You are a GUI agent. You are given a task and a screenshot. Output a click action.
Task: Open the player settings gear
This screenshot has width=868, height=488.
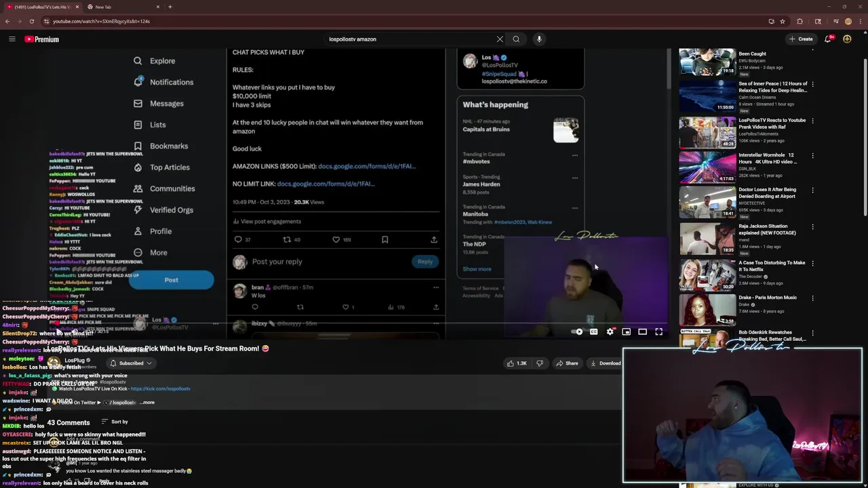point(610,332)
